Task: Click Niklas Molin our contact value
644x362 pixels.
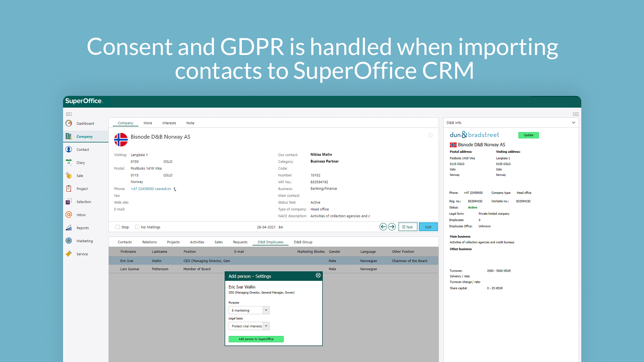Action: coord(321,155)
